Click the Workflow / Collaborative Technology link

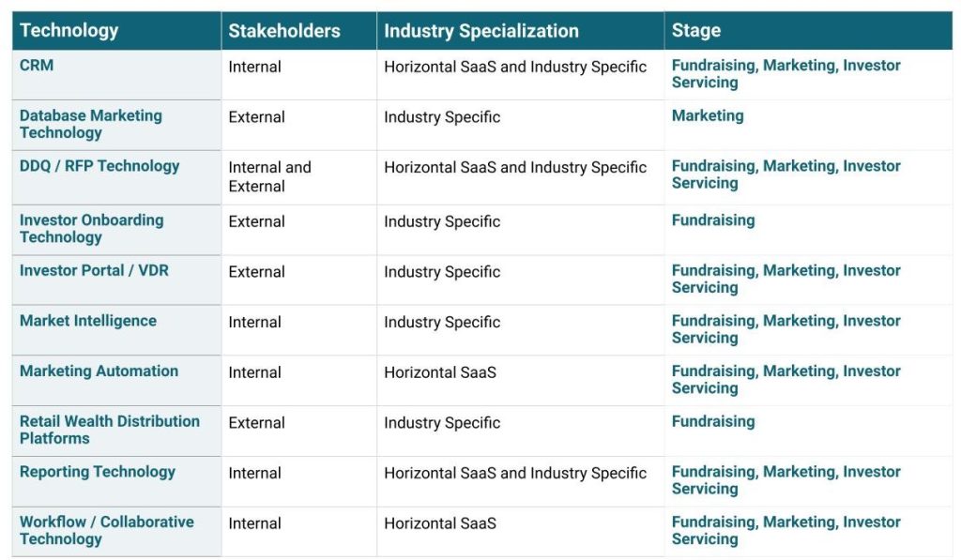click(x=106, y=530)
